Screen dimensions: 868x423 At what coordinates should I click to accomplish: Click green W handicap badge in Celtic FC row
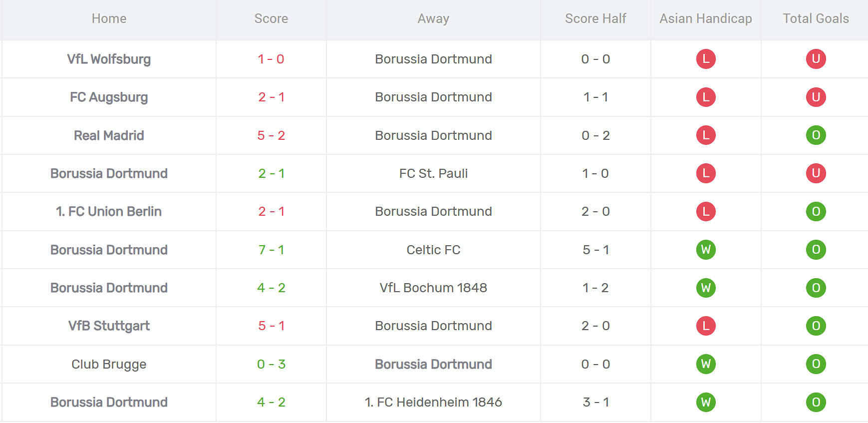706,250
